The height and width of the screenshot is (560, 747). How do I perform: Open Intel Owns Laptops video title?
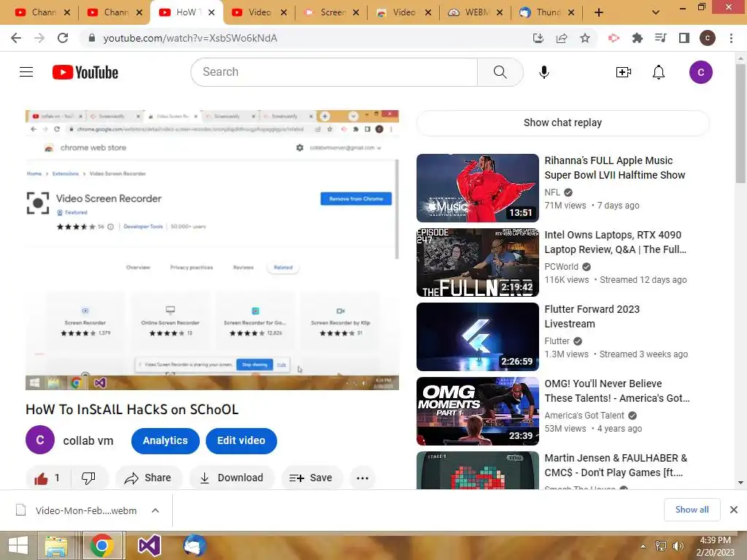tap(616, 242)
